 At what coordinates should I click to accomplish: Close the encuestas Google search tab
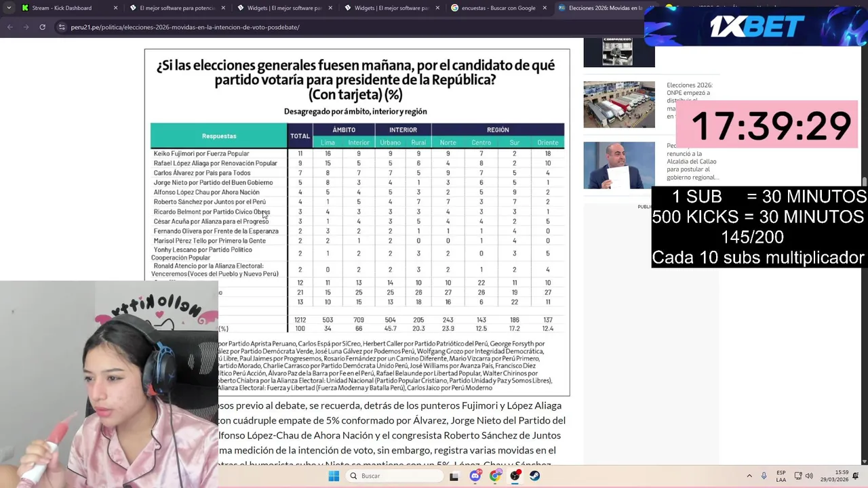[x=545, y=8]
